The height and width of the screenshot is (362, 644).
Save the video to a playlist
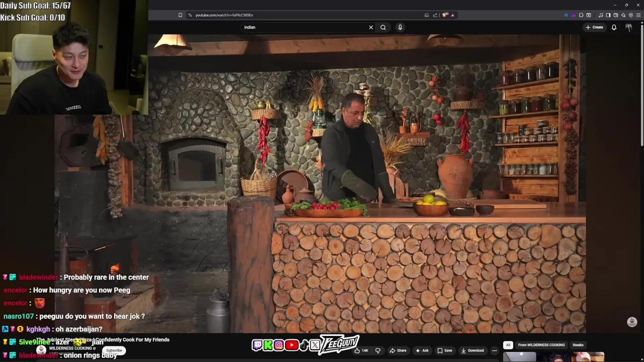(x=444, y=350)
